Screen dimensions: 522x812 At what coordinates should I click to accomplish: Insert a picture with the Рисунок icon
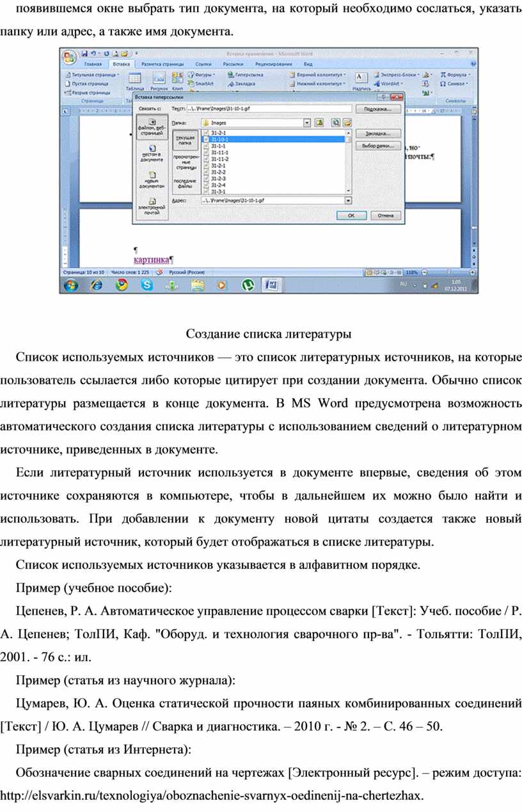[x=159, y=81]
